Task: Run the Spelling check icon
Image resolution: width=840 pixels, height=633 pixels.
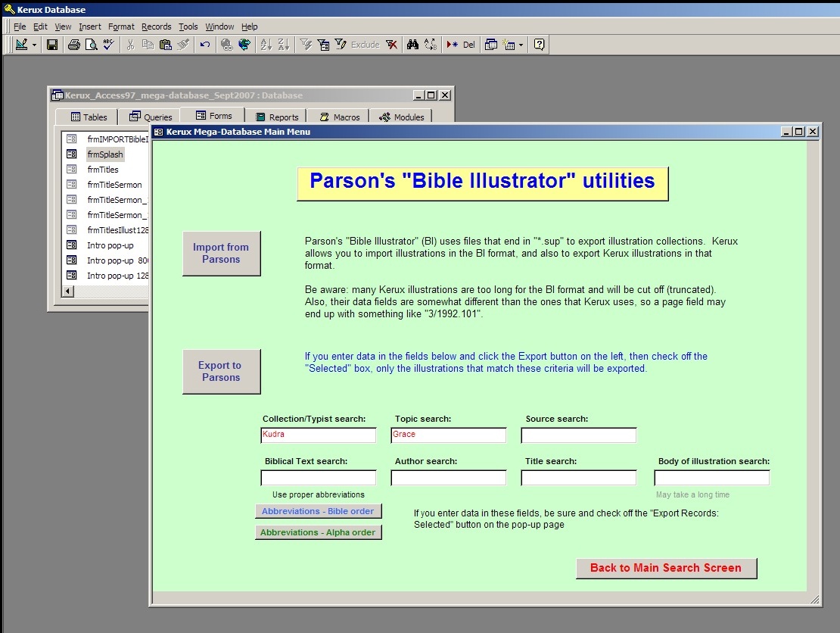Action: [x=109, y=45]
